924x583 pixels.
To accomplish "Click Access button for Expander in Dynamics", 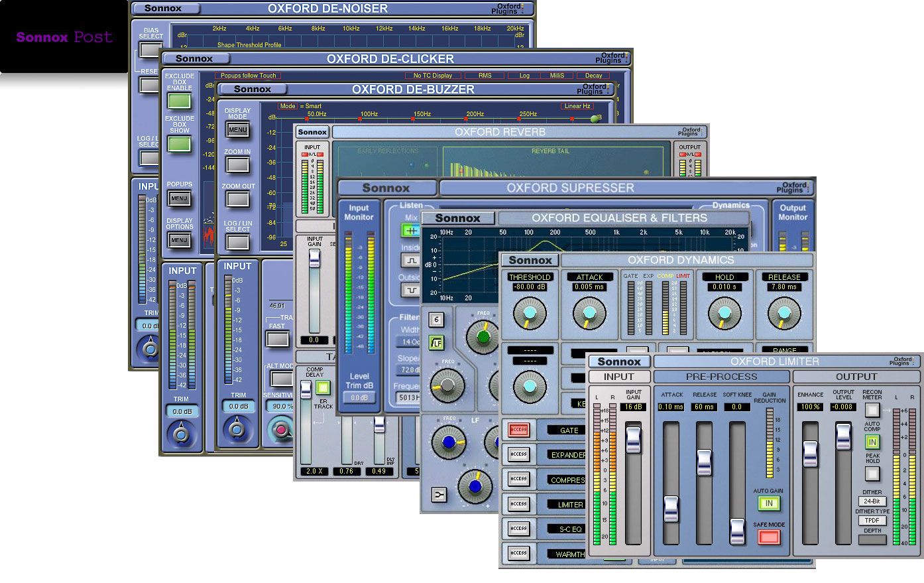I will click(518, 454).
